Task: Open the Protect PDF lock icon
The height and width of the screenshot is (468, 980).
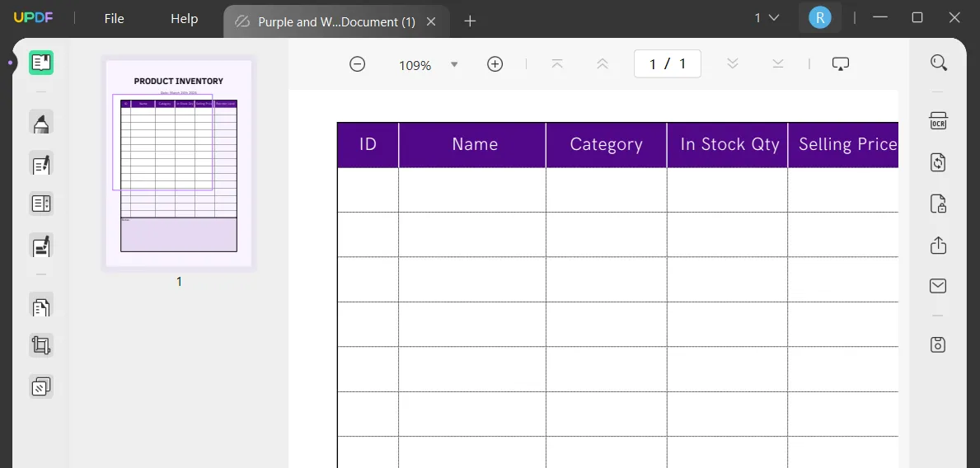Action: tap(938, 204)
